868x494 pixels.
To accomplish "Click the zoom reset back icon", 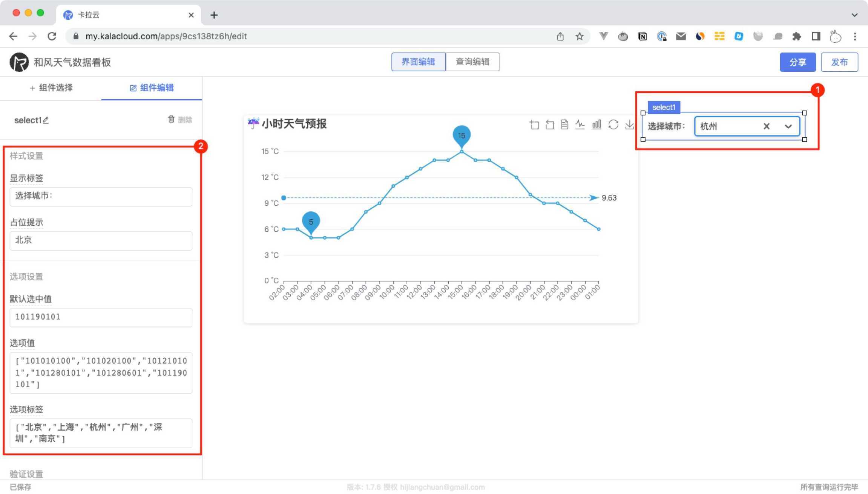I will [x=549, y=125].
